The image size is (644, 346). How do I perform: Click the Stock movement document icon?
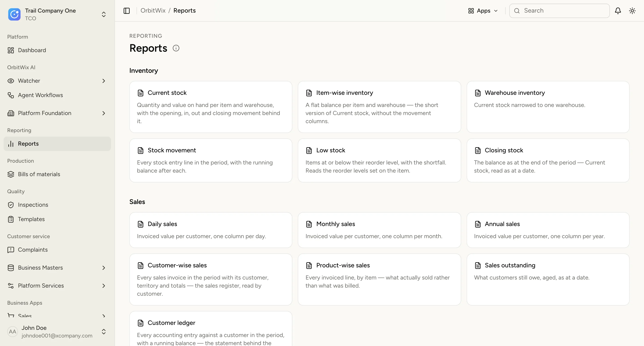pos(141,150)
